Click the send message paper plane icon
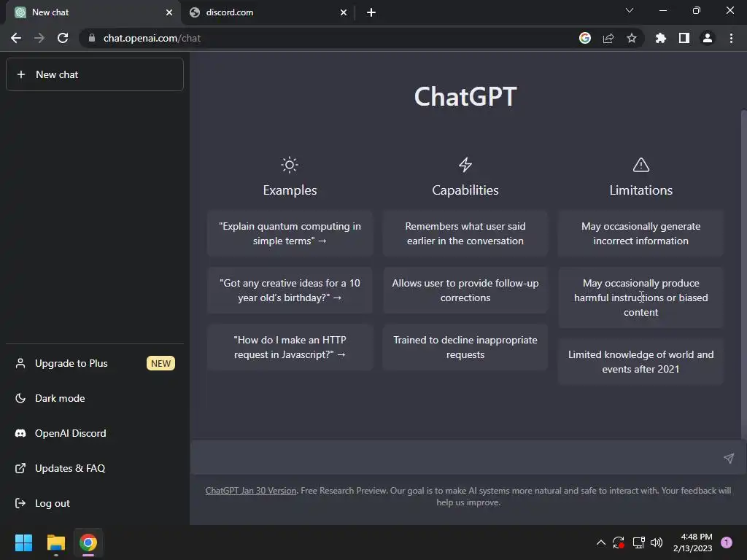 click(x=729, y=458)
